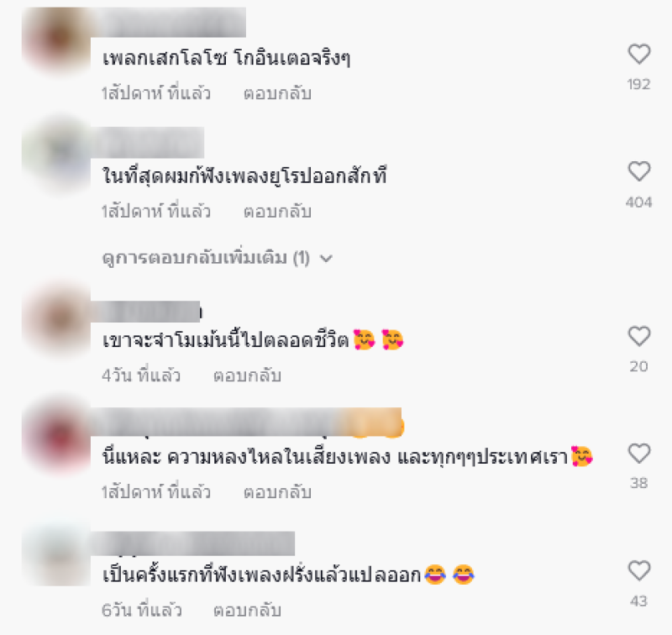
Task: Tap heart on comment with 38 likes
Action: [x=639, y=454]
